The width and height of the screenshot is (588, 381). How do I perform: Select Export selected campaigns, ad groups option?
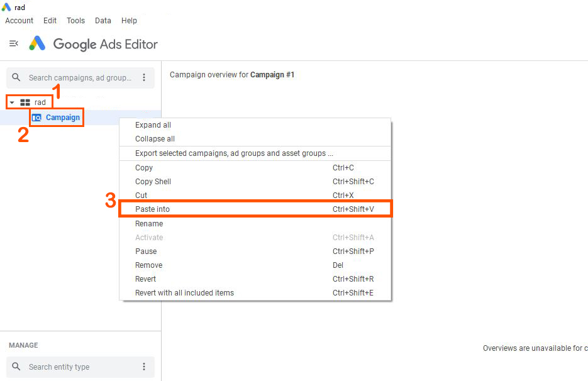255,153
